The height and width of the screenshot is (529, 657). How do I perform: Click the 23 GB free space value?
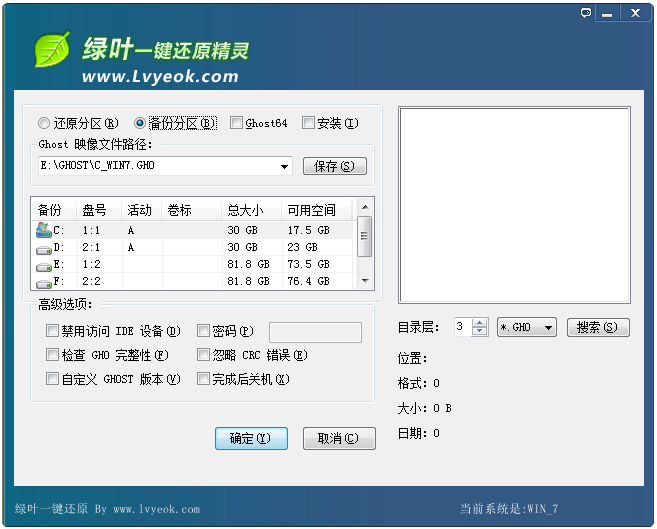(x=303, y=248)
